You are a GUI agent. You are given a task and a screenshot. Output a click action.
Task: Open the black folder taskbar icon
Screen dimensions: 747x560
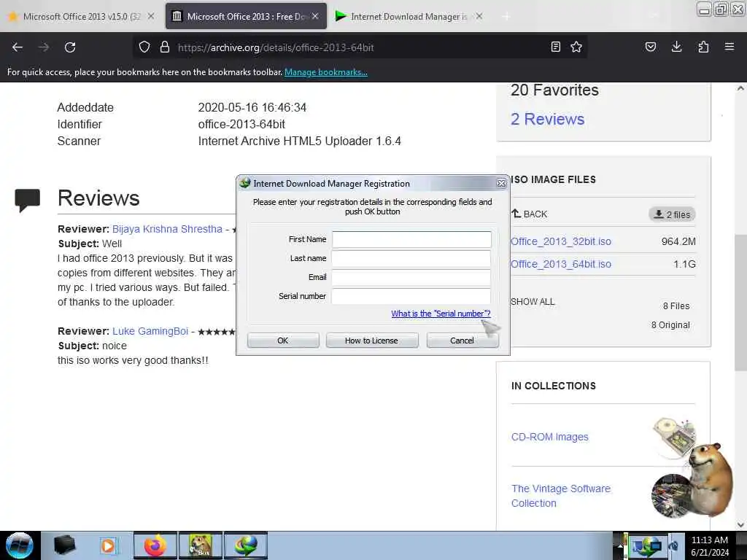(x=64, y=545)
